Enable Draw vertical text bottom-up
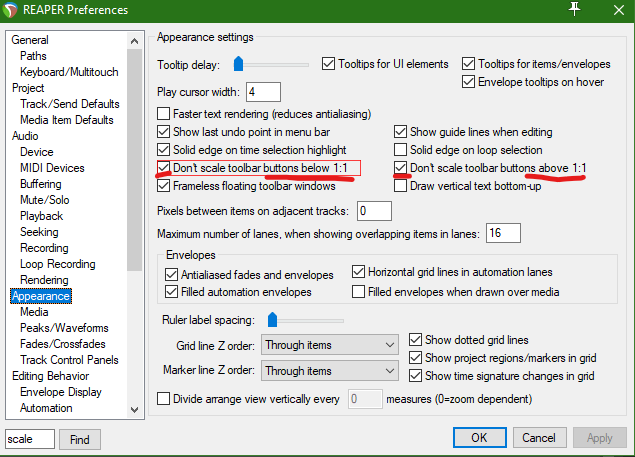This screenshot has height=457, width=635. click(x=400, y=186)
